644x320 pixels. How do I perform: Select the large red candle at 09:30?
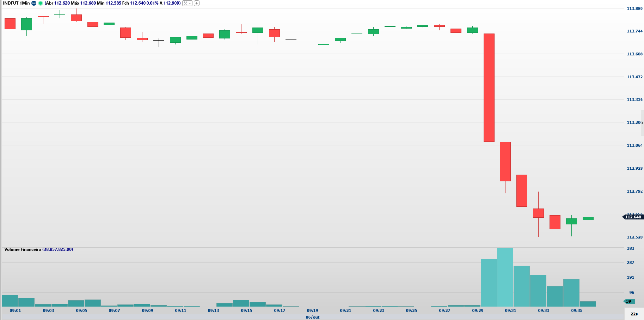coord(489,87)
